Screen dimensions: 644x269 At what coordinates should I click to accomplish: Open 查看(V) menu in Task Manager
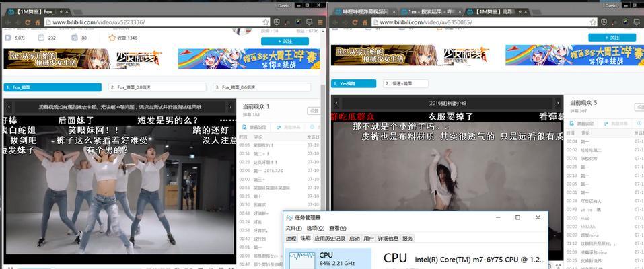[338, 229]
